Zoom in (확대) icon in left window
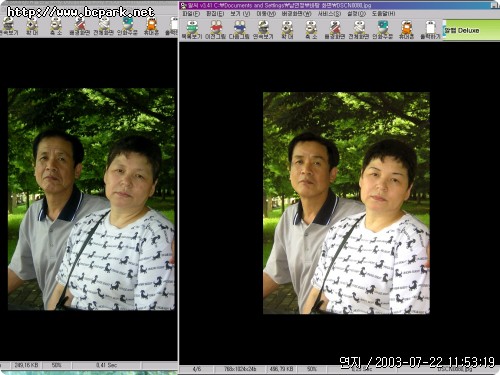Screen dimensions: 500x375 pyautogui.click(x=32, y=26)
